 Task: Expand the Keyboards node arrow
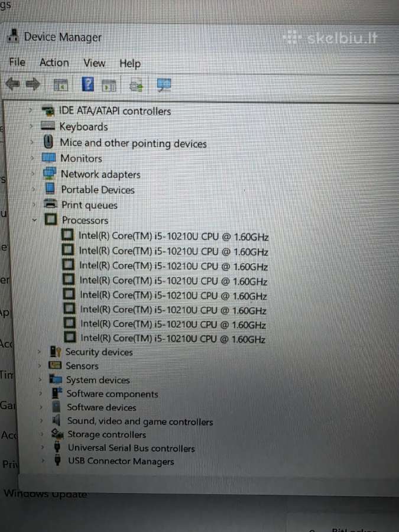(31, 126)
